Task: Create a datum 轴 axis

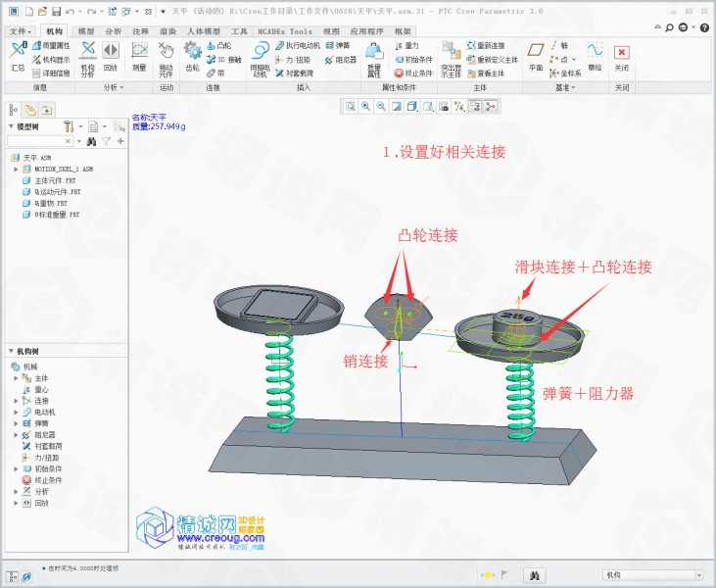Action: click(x=559, y=45)
